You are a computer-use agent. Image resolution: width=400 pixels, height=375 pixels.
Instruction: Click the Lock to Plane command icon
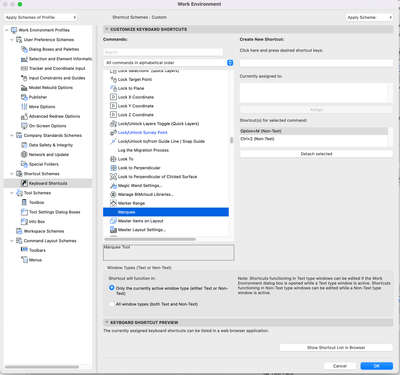(113, 88)
